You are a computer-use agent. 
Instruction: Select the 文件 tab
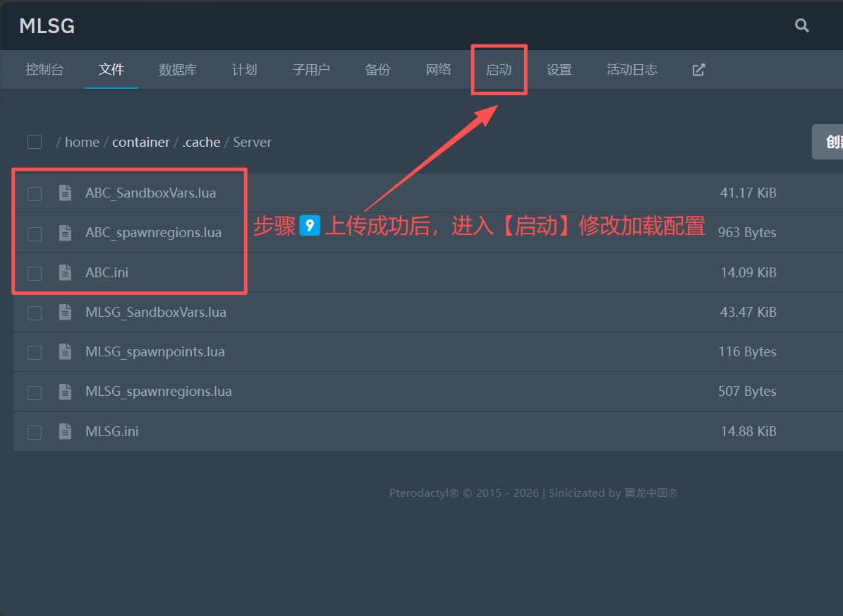(111, 70)
